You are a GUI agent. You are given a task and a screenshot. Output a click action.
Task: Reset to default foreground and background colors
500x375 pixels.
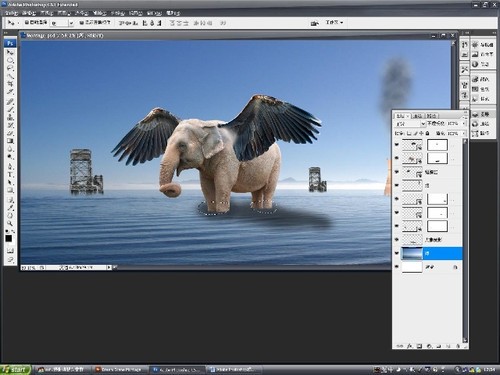pyautogui.click(x=7, y=231)
